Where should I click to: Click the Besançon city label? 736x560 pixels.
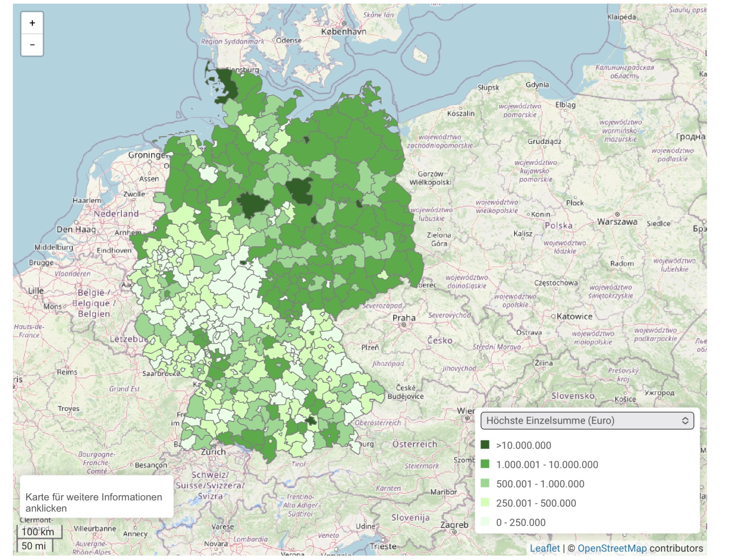coord(151,466)
